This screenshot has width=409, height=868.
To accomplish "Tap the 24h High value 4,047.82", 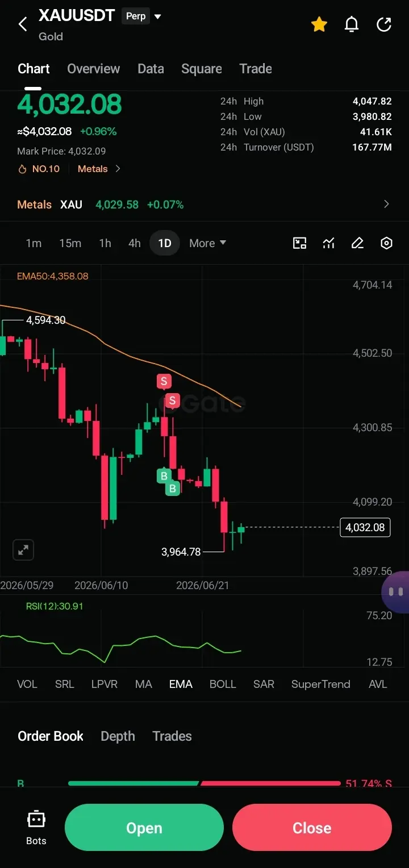I will (x=372, y=101).
